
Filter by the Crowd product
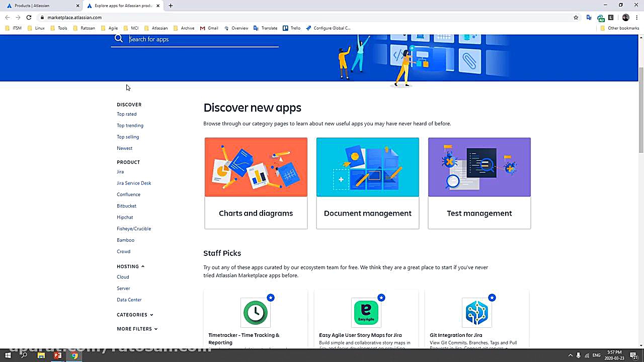click(123, 251)
